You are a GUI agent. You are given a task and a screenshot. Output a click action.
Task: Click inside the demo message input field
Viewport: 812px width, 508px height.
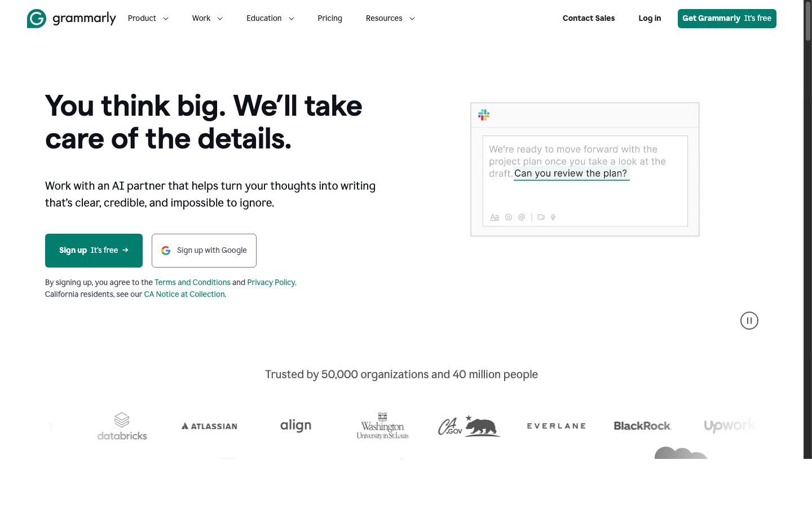click(x=585, y=181)
